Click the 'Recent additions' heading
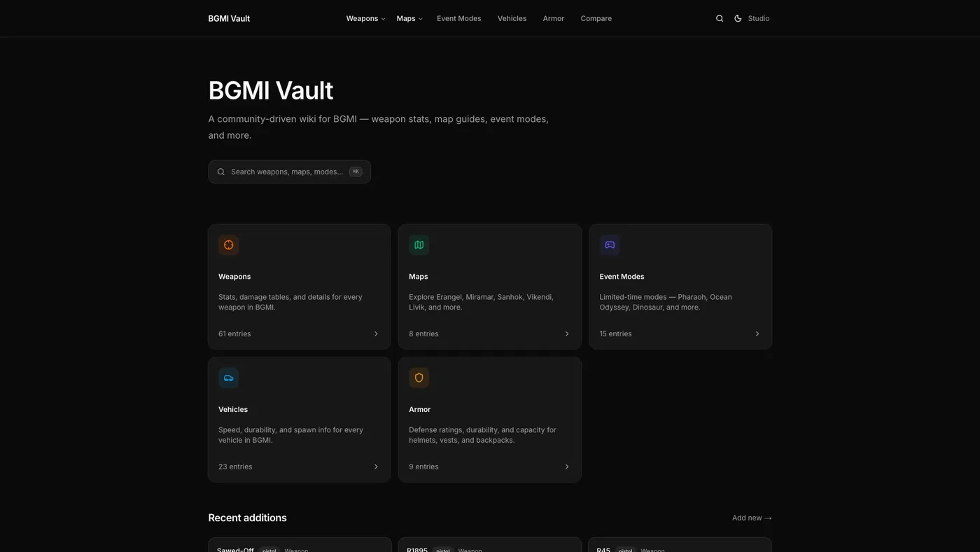This screenshot has height=552, width=980. click(x=247, y=518)
